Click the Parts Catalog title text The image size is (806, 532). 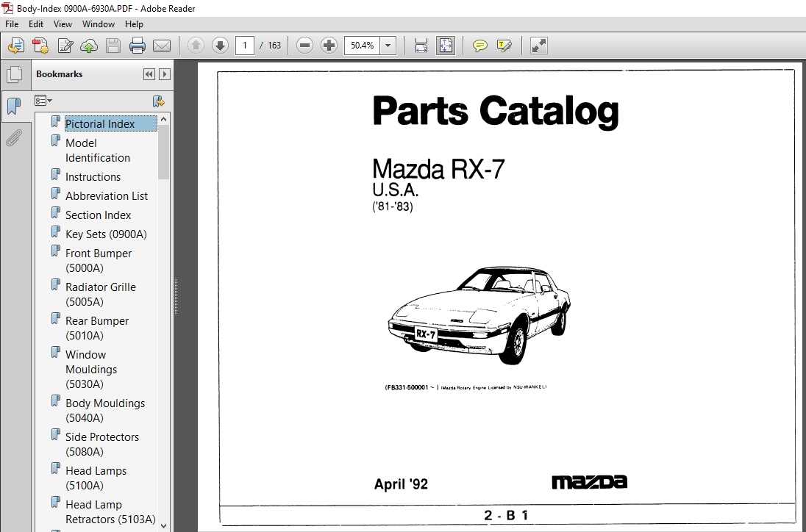pyautogui.click(x=496, y=111)
